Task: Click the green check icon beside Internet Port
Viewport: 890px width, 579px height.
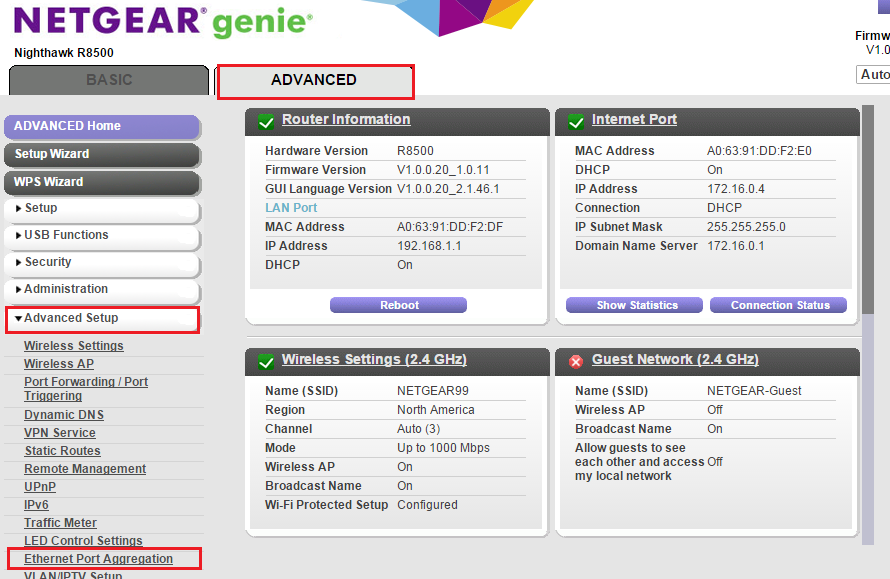Action: tap(576, 122)
